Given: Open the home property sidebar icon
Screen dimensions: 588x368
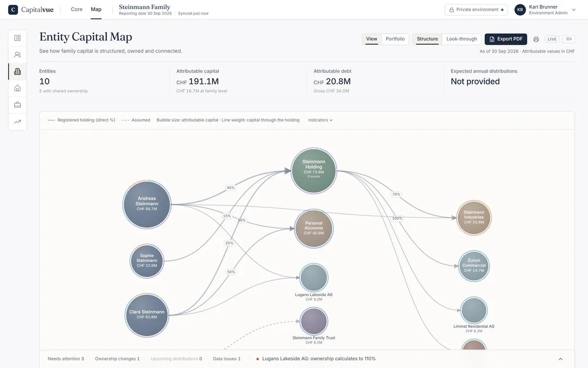Looking at the screenshot, I should click(18, 88).
